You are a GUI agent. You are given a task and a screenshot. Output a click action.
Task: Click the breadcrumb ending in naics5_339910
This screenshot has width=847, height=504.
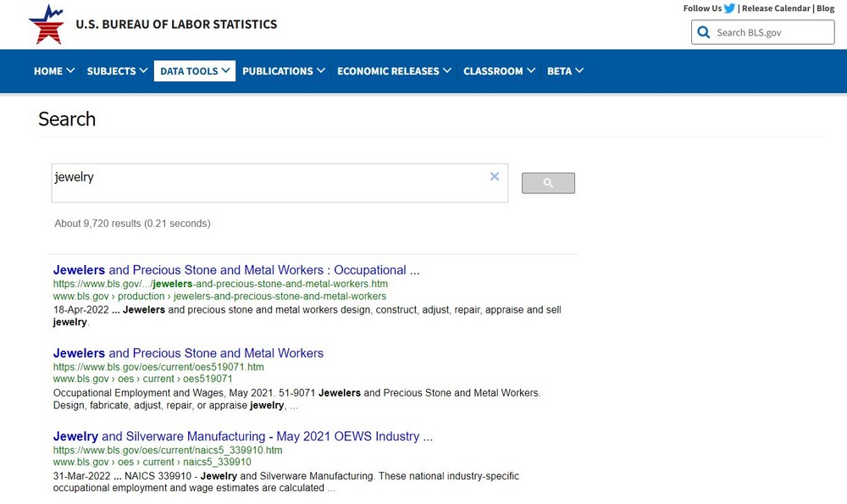[152, 462]
